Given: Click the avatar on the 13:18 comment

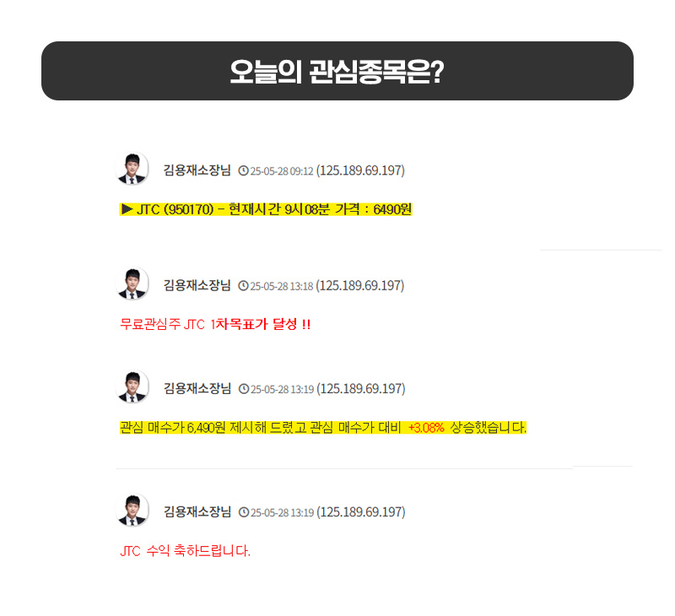Looking at the screenshot, I should [132, 284].
